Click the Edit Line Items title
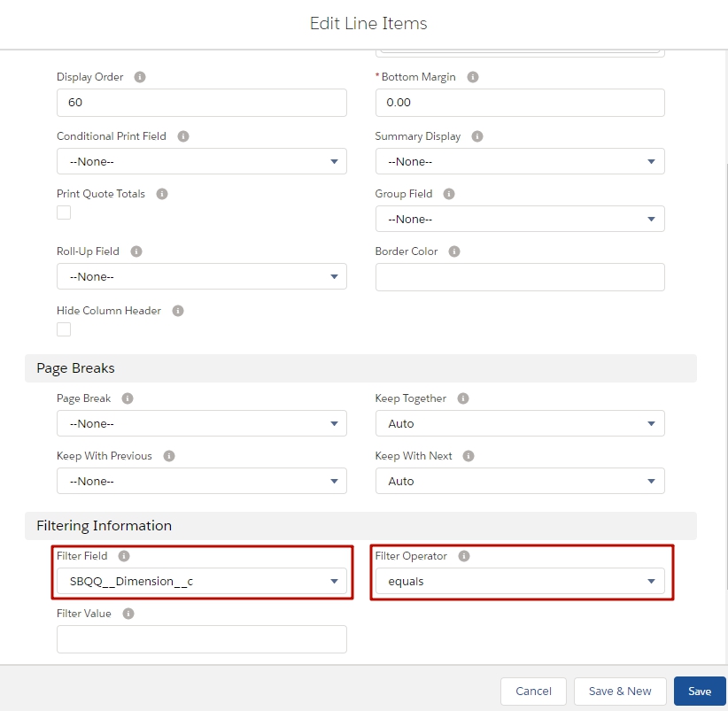 click(x=368, y=23)
